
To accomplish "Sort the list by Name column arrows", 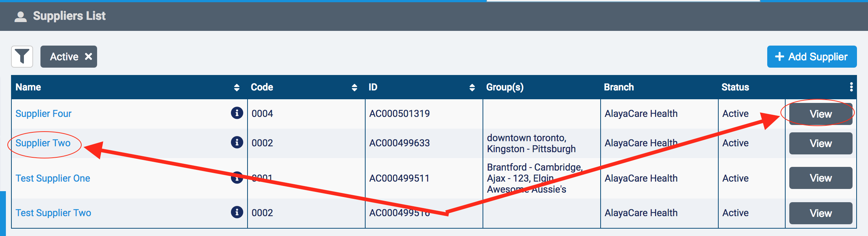I will [x=236, y=87].
